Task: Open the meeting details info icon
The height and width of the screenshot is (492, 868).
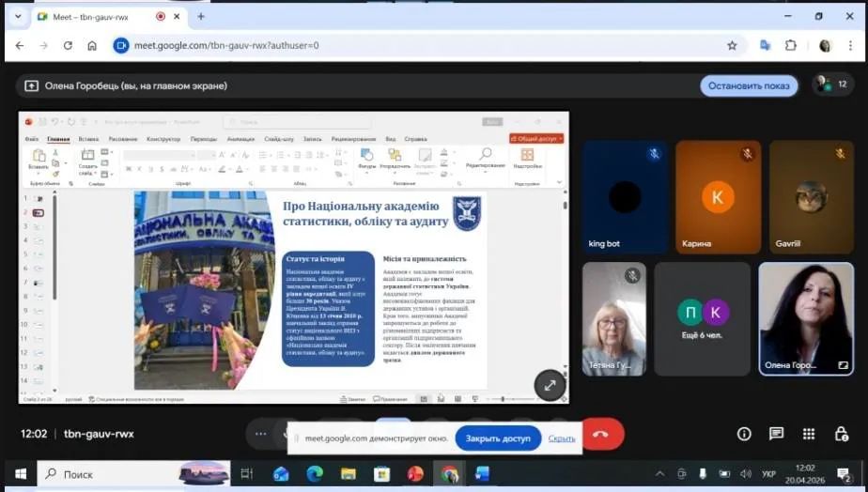Action: pos(744,434)
